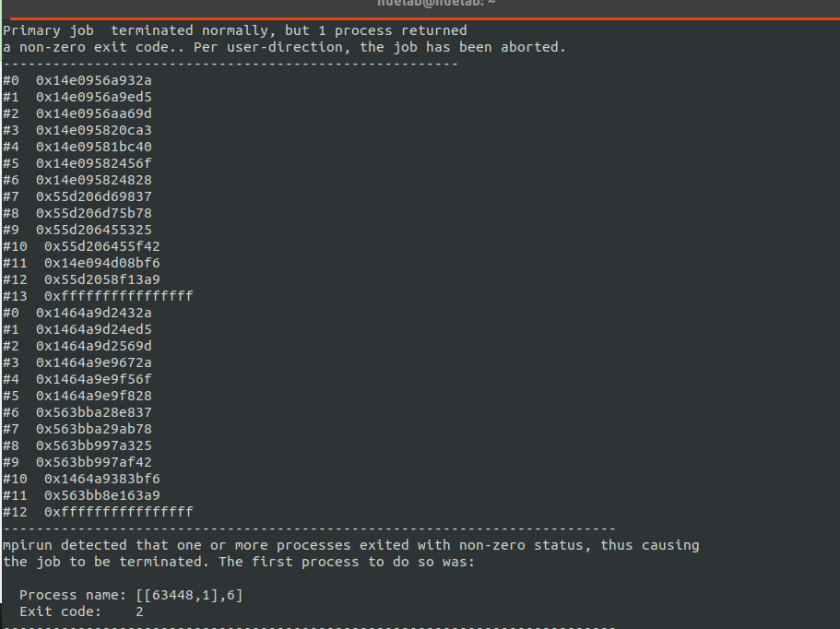Viewport: 840px width, 629px height.
Task: Click the address 0x14e095820ca3
Action: pyautogui.click(x=94, y=130)
